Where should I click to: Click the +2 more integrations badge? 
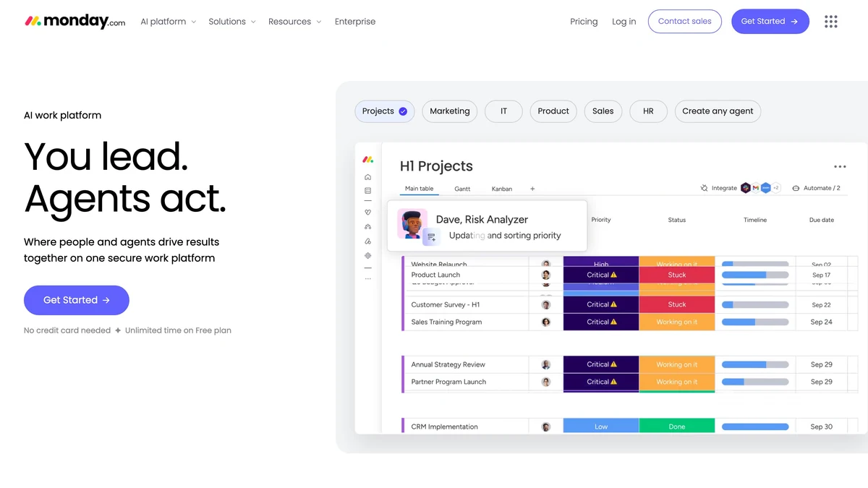(776, 188)
